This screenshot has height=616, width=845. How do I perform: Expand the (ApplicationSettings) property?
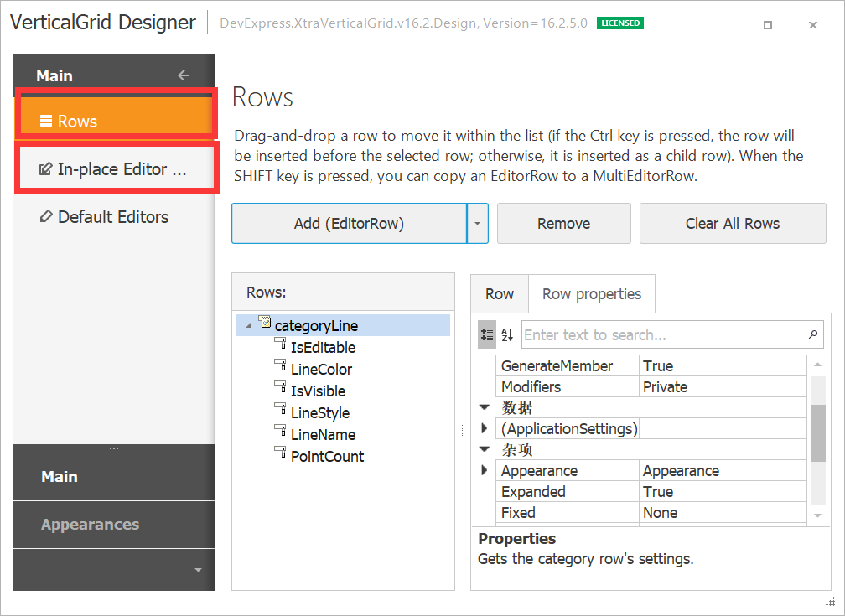pyautogui.click(x=484, y=428)
